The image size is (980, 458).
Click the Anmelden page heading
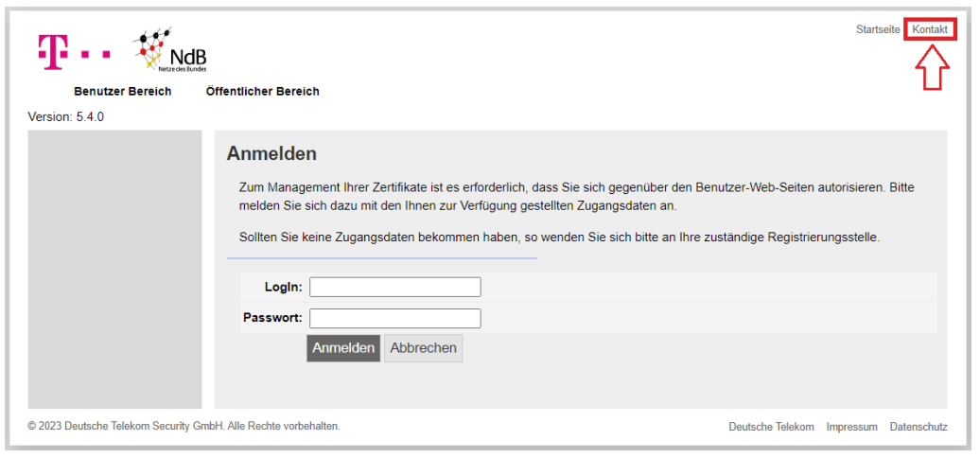coord(271,153)
